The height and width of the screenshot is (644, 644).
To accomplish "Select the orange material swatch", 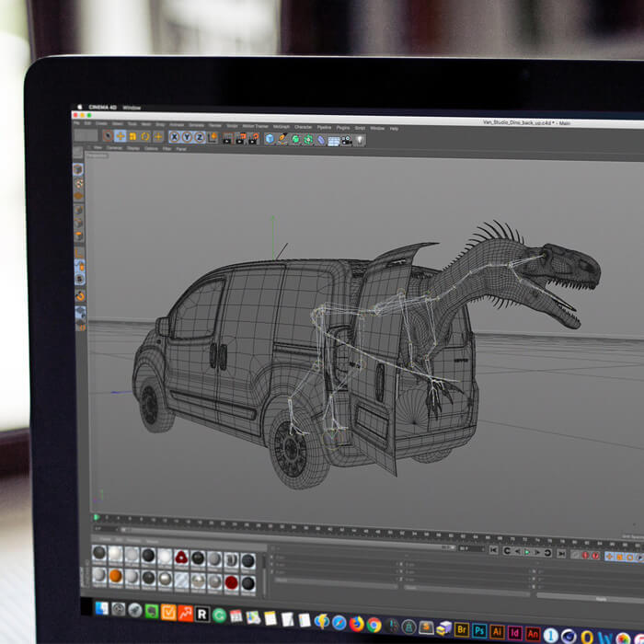I will 115,576.
